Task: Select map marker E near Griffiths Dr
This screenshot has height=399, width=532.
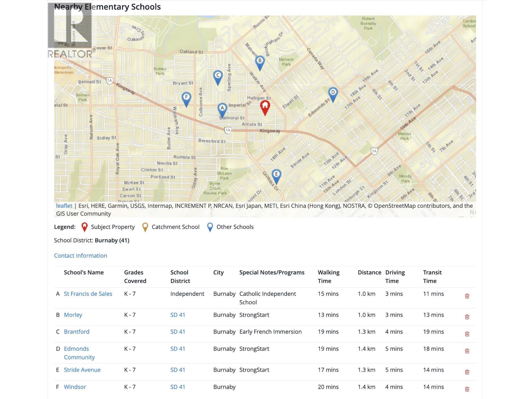Action: click(276, 175)
